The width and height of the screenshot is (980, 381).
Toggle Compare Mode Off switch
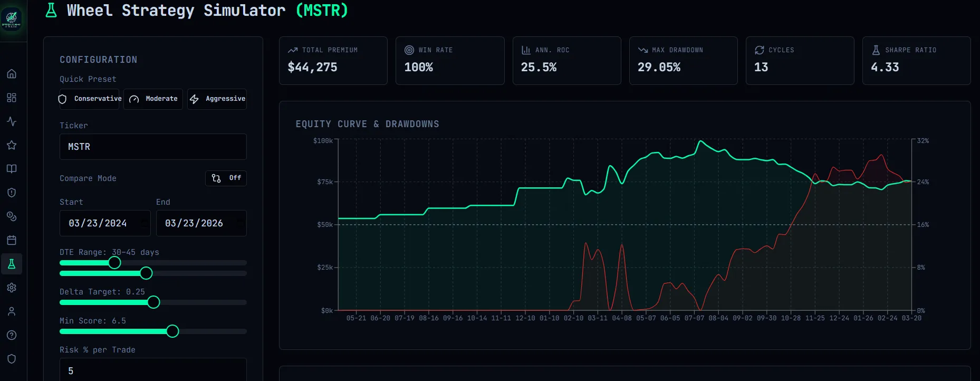pyautogui.click(x=226, y=178)
